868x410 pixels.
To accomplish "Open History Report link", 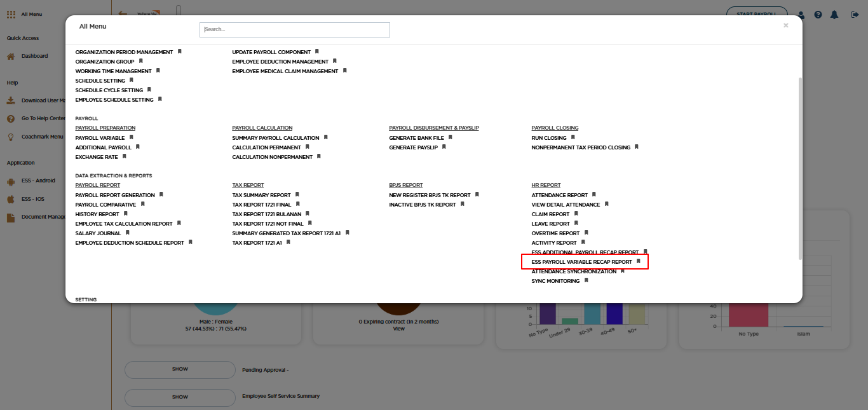I will click(x=97, y=214).
